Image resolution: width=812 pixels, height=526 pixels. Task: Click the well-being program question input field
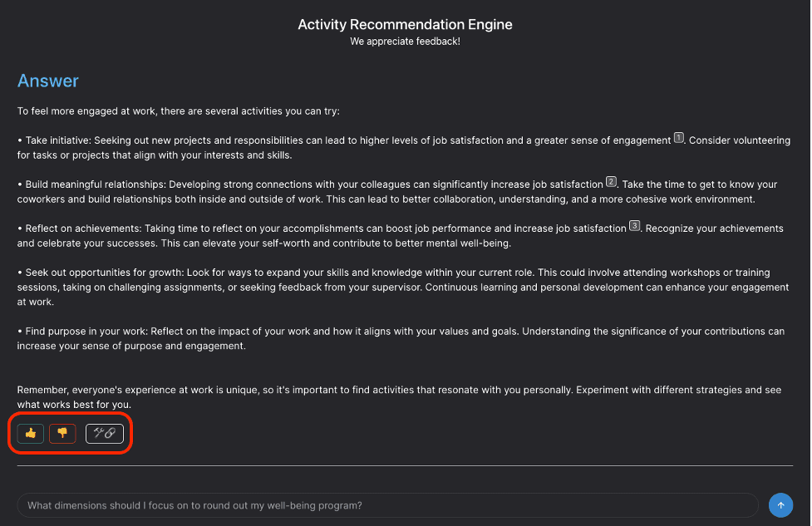pyautogui.click(x=387, y=505)
